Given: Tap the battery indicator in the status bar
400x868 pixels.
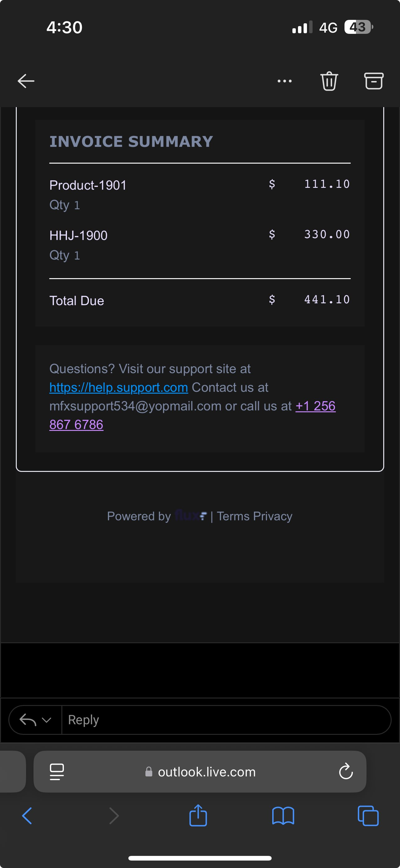Looking at the screenshot, I should click(358, 27).
